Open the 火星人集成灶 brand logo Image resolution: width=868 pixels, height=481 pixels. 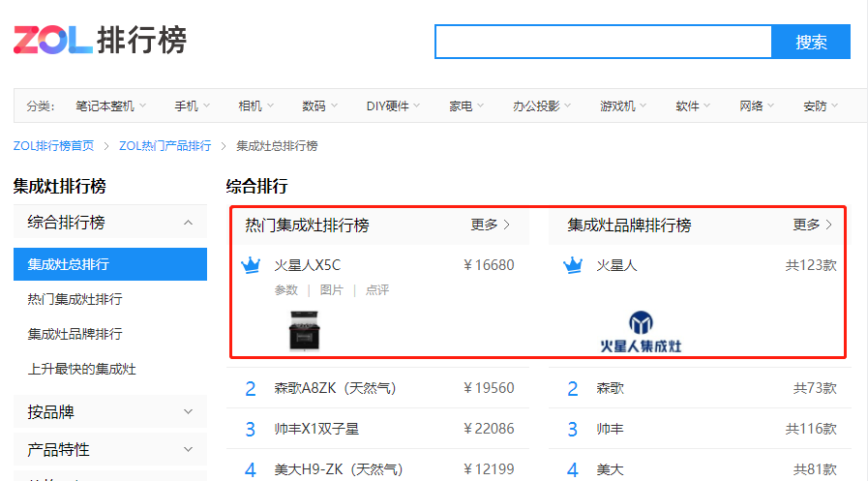point(641,332)
